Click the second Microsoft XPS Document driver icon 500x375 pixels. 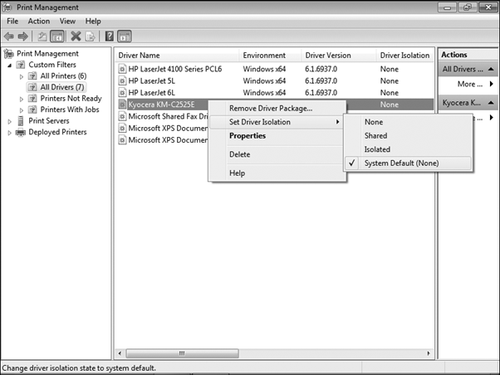(123, 140)
